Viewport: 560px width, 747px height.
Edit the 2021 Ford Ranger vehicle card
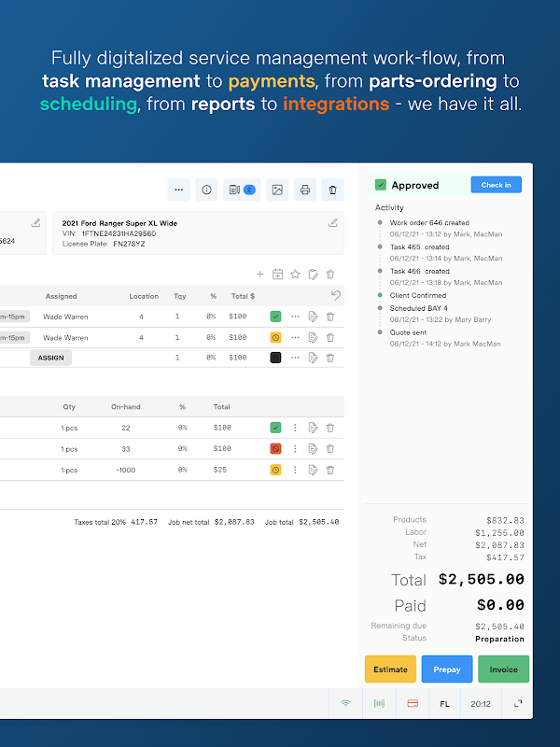pyautogui.click(x=333, y=222)
